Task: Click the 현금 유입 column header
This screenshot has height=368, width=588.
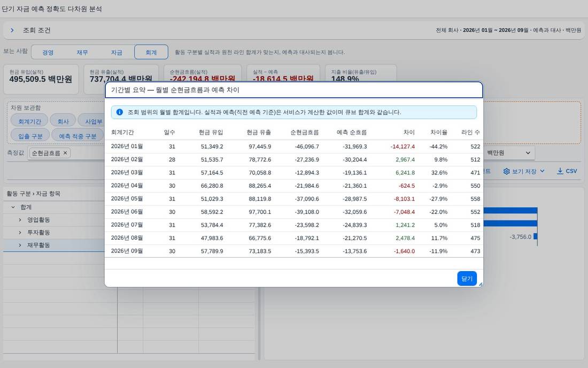Action: pyautogui.click(x=211, y=133)
